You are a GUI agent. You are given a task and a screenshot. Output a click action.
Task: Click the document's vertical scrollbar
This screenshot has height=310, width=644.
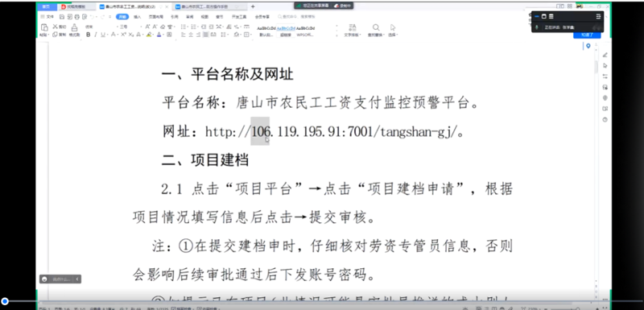coord(596,66)
